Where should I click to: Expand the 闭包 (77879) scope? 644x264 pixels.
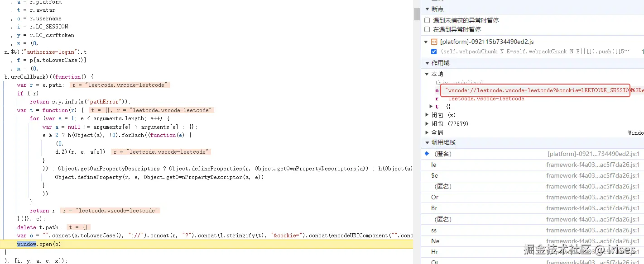coord(426,123)
